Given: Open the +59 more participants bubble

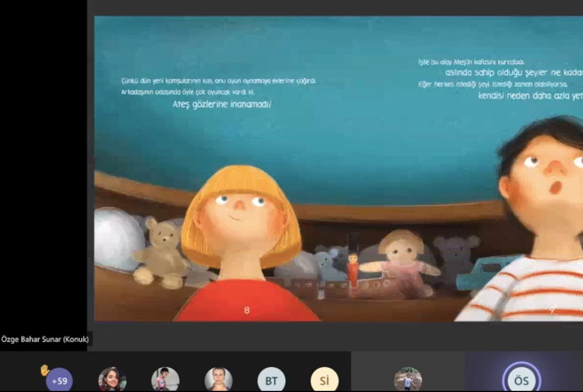Looking at the screenshot, I should coord(59,380).
